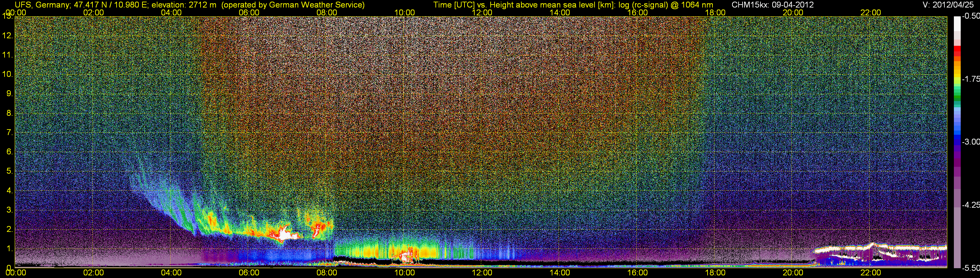
Task: Click the '06:00' label on the top time axis
Action: (249, 12)
